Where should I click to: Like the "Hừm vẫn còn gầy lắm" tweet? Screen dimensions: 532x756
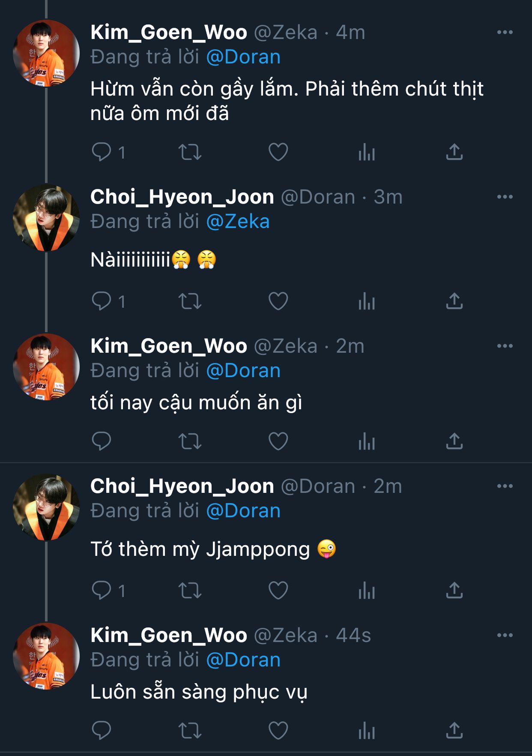point(278,152)
